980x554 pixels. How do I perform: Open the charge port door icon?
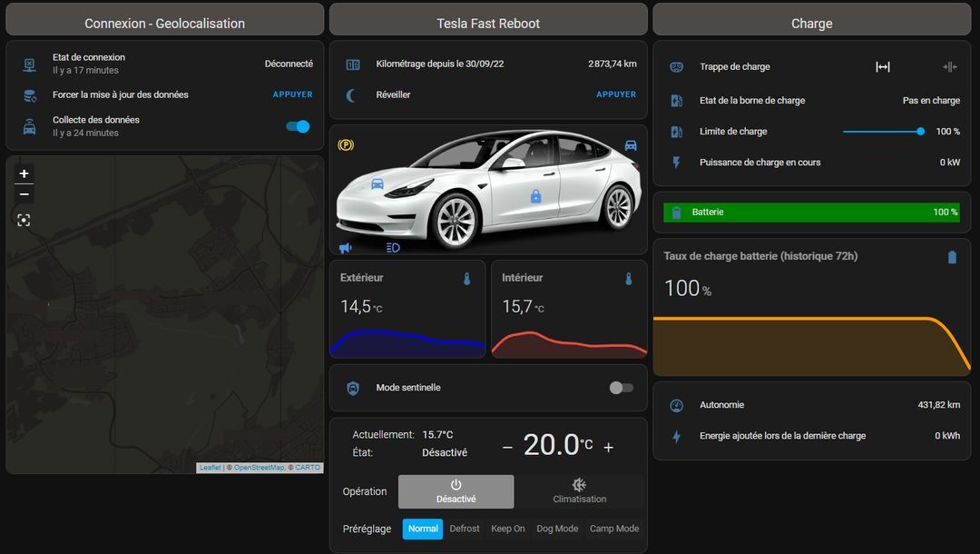point(882,67)
